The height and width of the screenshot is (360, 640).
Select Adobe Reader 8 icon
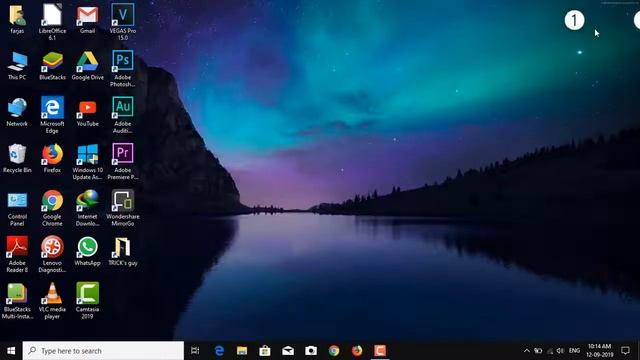click(x=17, y=255)
